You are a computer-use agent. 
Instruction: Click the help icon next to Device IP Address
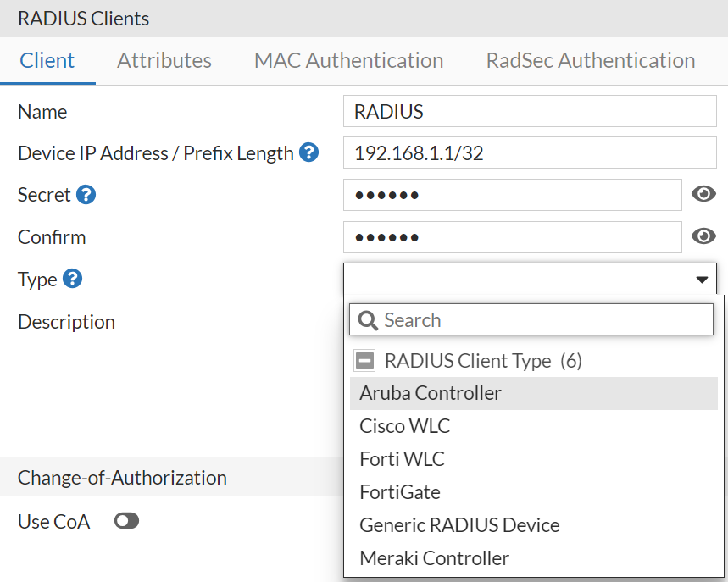pos(310,153)
